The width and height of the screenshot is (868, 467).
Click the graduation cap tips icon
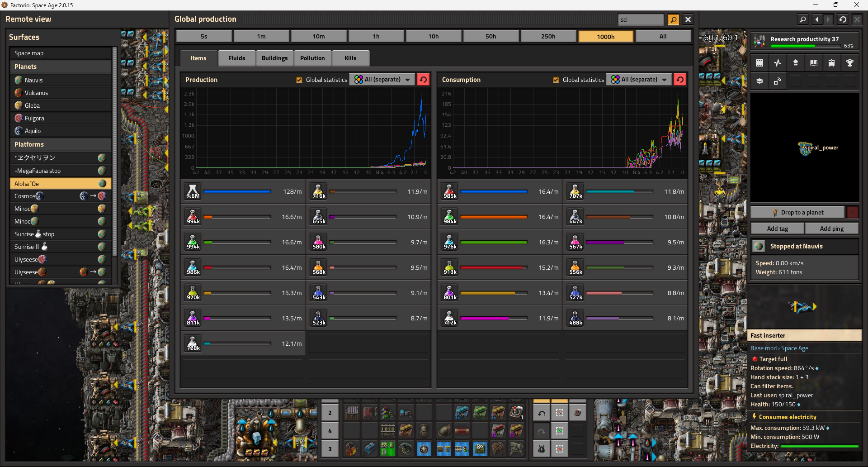click(759, 81)
